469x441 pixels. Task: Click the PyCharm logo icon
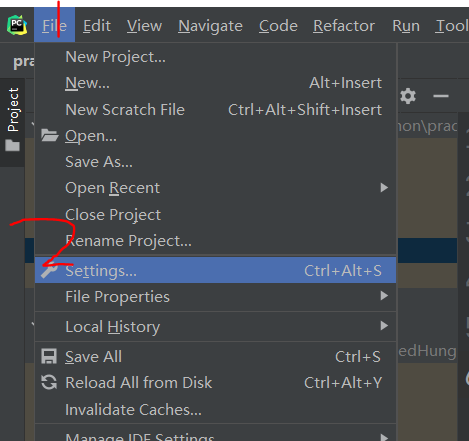17,25
